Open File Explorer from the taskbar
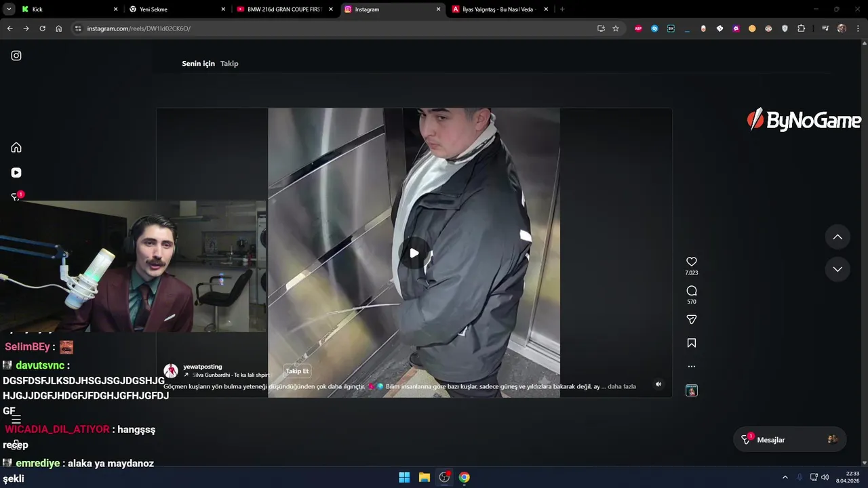This screenshot has width=868, height=488. point(424,477)
